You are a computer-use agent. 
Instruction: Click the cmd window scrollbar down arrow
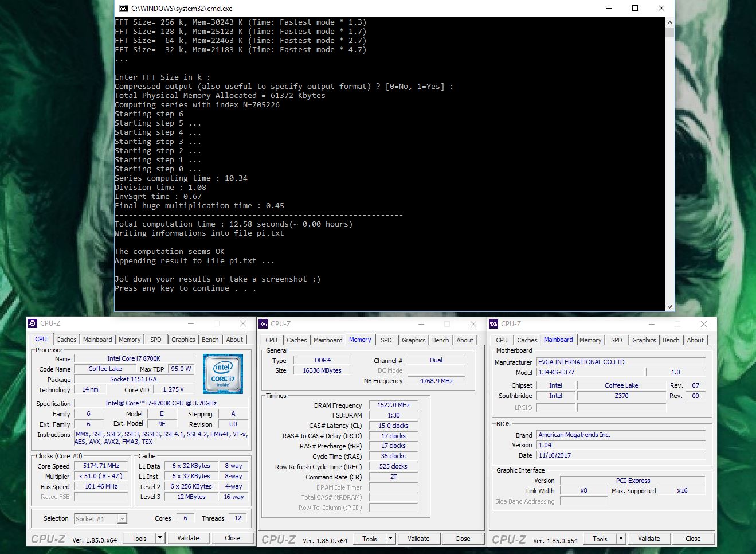pyautogui.click(x=669, y=307)
